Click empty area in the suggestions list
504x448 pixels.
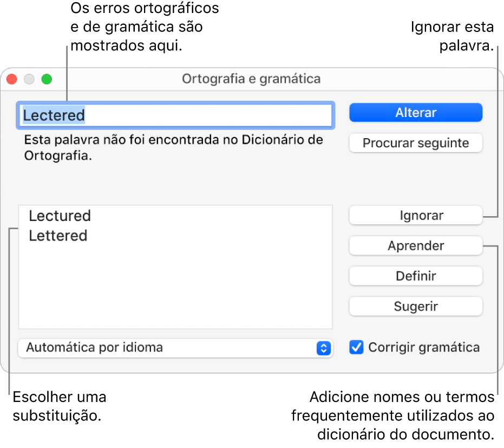(175, 287)
